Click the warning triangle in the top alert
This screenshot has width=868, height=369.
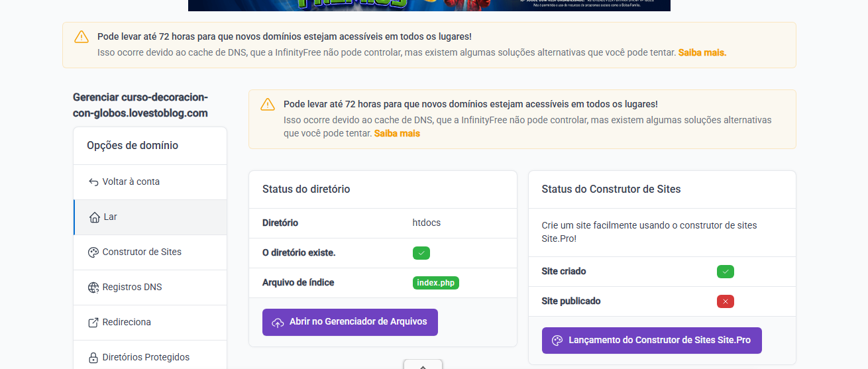(x=81, y=37)
